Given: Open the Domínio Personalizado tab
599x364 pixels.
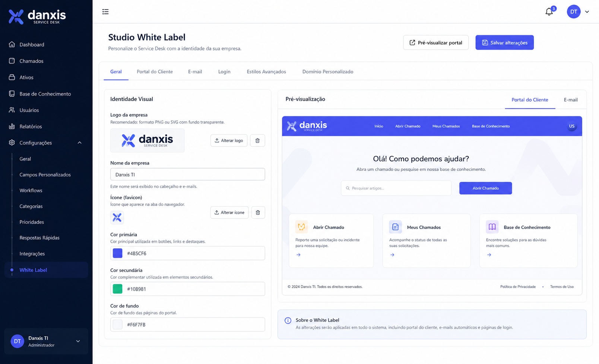Looking at the screenshot, I should pyautogui.click(x=328, y=71).
